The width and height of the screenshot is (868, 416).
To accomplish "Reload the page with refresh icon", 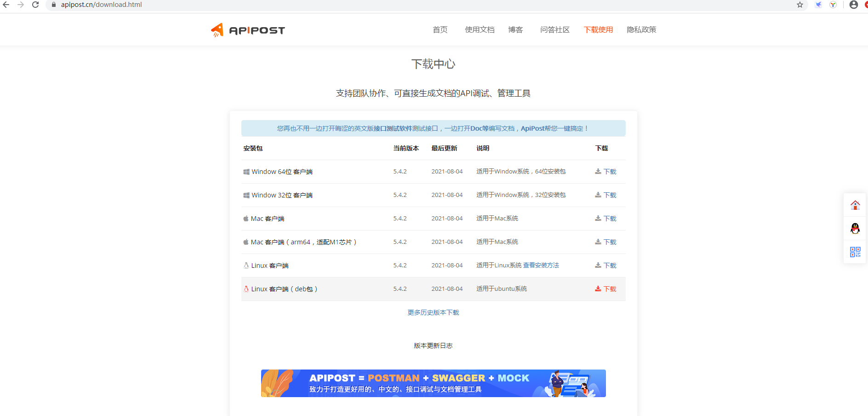I will point(35,5).
